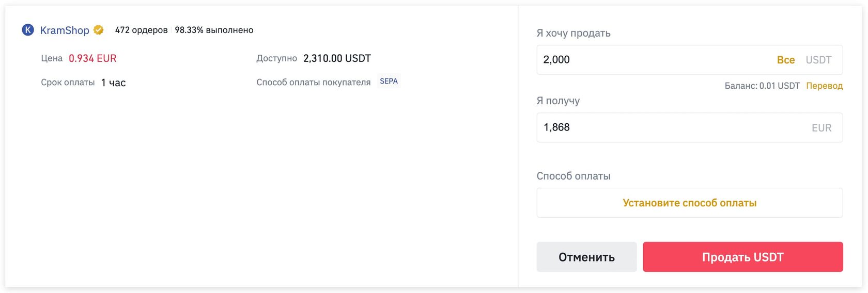Confirm with the red Продать USDT button
868x293 pixels.
click(x=742, y=257)
